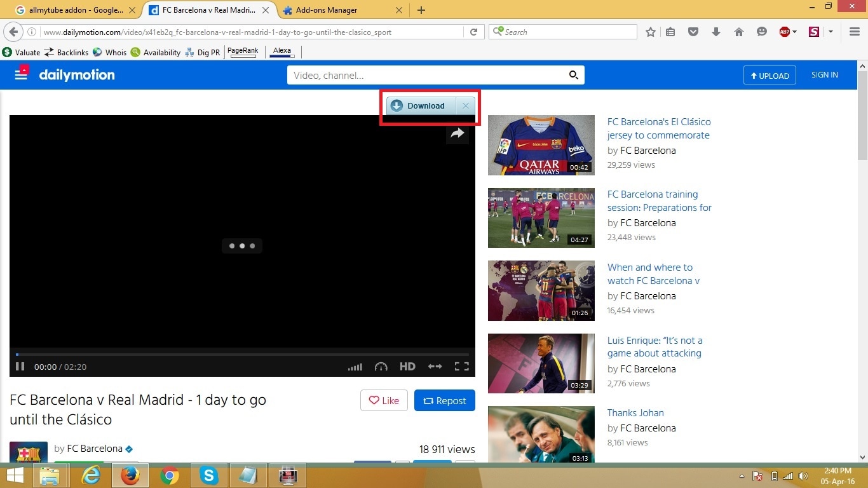Open 'When and where to watch' video link
The image size is (868, 488).
tap(653, 274)
